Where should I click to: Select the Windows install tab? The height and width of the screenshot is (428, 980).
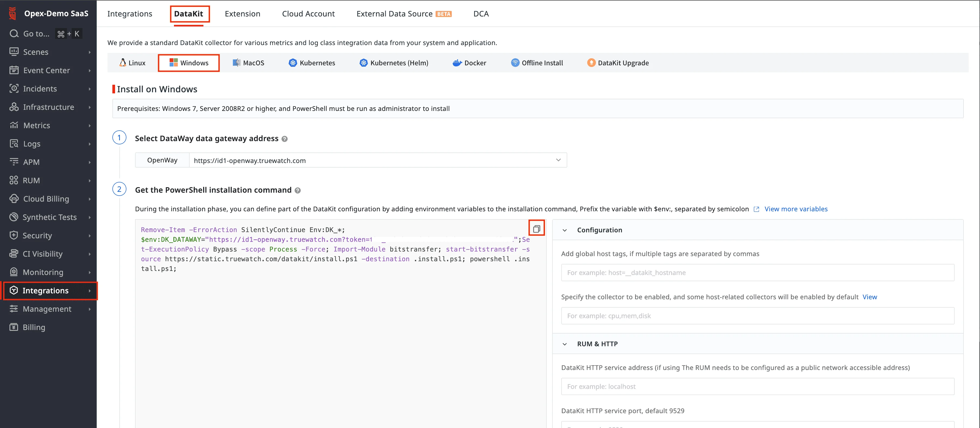coord(189,63)
